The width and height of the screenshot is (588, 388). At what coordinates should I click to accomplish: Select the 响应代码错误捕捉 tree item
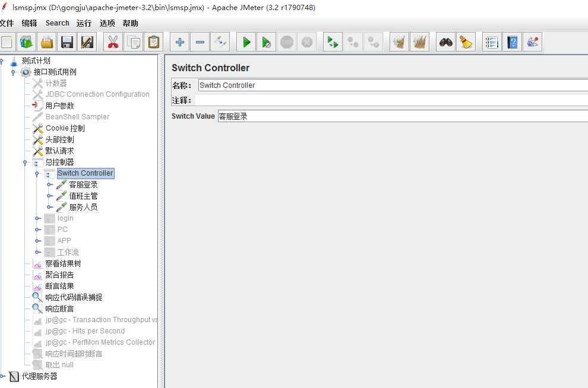point(74,297)
